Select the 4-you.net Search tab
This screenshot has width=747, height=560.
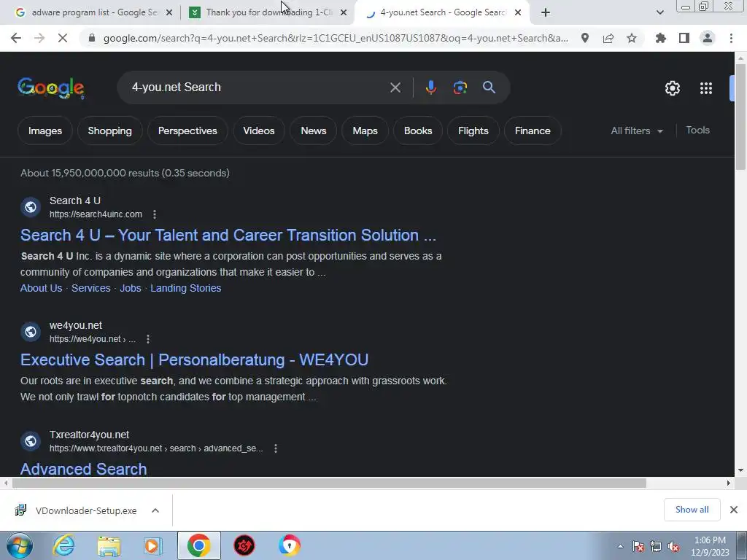click(442, 12)
